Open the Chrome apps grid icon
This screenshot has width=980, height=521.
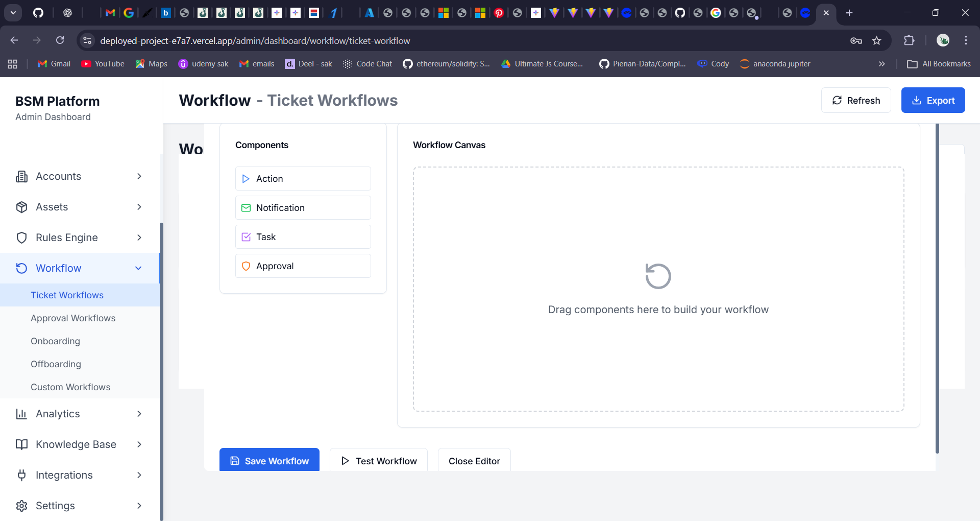[13, 64]
